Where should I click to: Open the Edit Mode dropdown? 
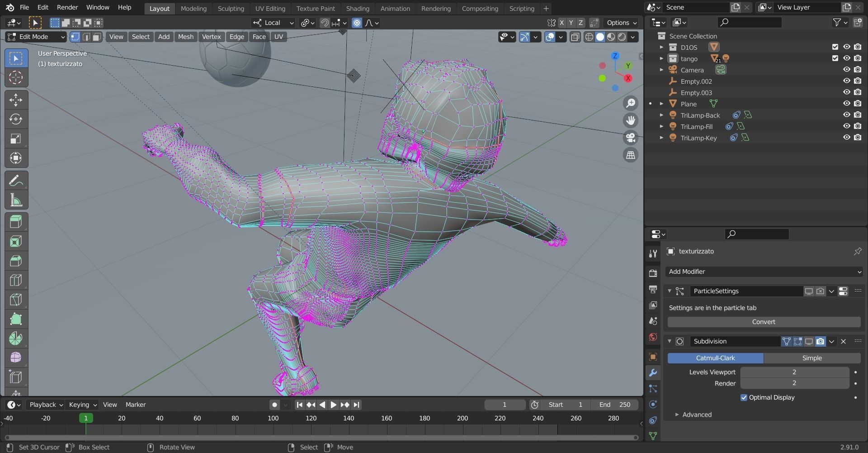[36, 37]
